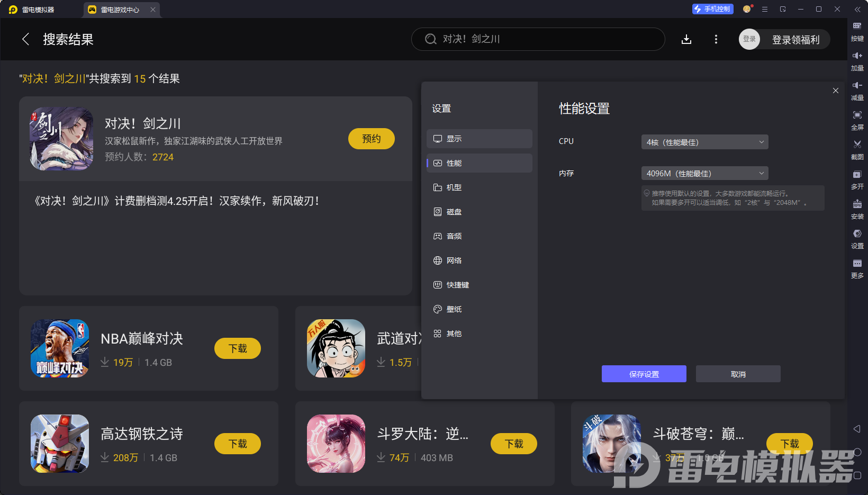Close the 雷电游戏中心 tab
The width and height of the screenshot is (868, 495).
pos(153,10)
